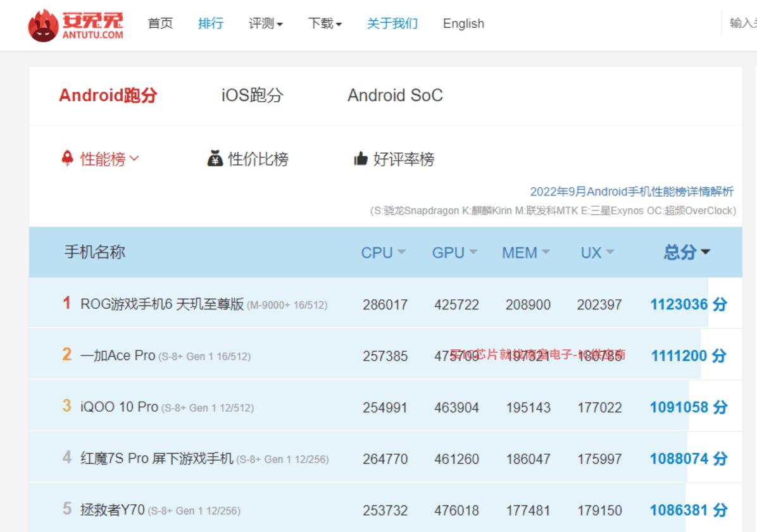Click UX score 175997
This screenshot has width=757, height=532.
(599, 459)
